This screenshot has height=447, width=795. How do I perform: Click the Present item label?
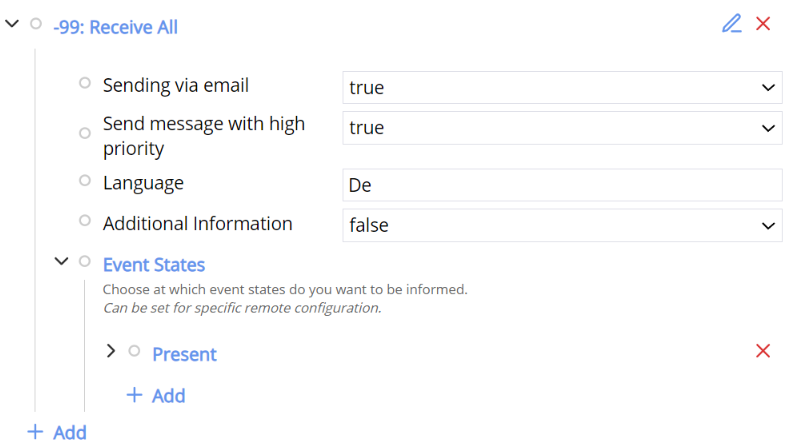(x=184, y=354)
